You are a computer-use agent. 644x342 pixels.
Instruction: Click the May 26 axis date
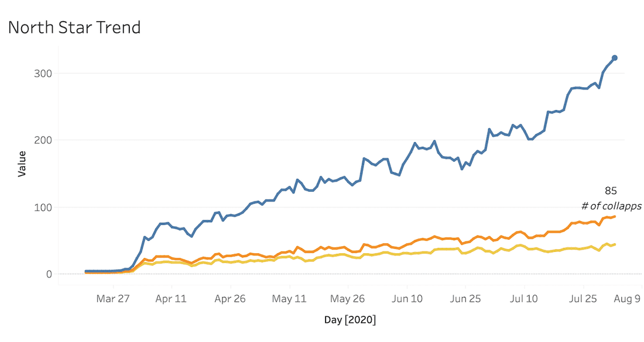(x=348, y=299)
